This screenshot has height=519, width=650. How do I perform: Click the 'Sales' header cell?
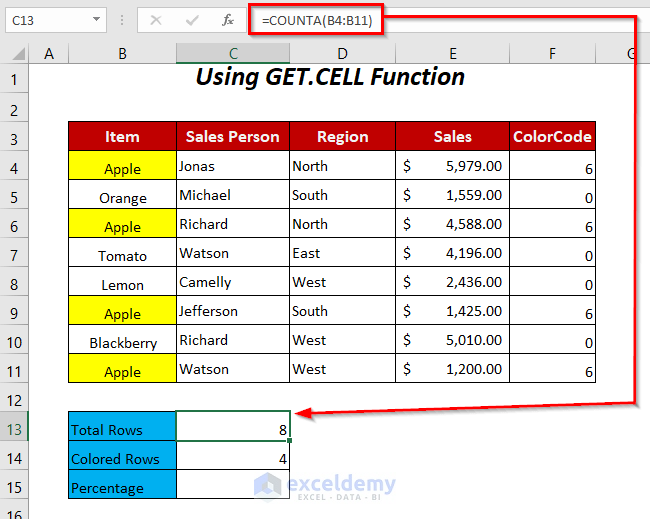click(453, 136)
